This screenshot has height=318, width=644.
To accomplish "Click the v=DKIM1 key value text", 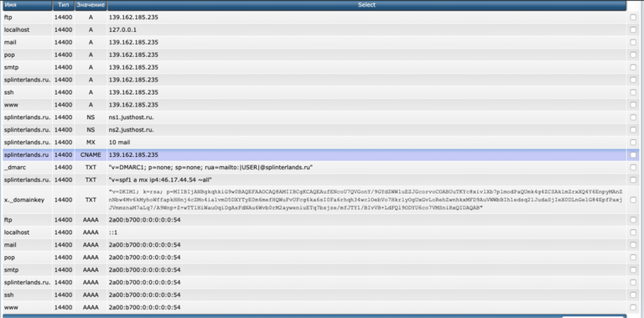I will coord(366,200).
